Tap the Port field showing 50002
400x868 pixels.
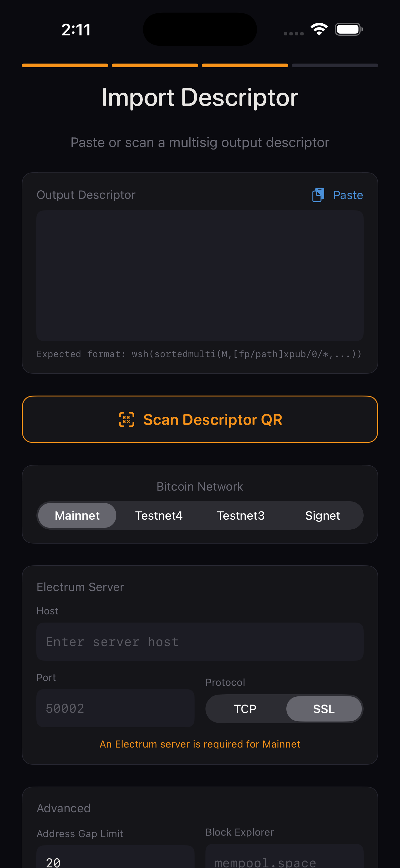(115, 708)
